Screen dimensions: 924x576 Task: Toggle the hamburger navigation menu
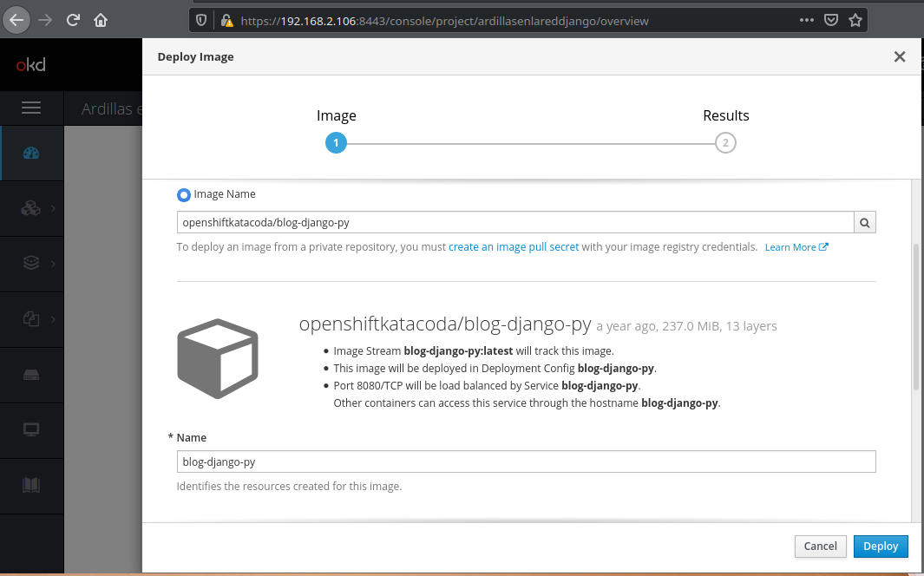[31, 108]
